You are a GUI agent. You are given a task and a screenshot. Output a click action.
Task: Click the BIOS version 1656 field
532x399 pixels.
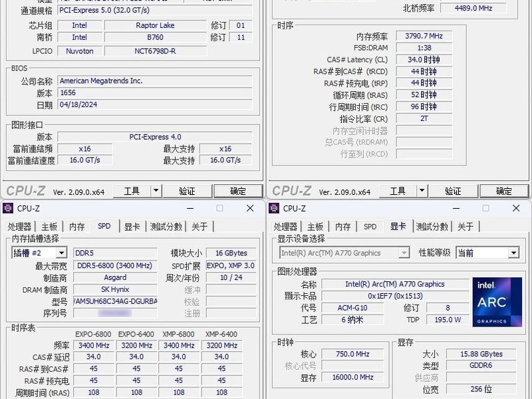tap(155, 92)
